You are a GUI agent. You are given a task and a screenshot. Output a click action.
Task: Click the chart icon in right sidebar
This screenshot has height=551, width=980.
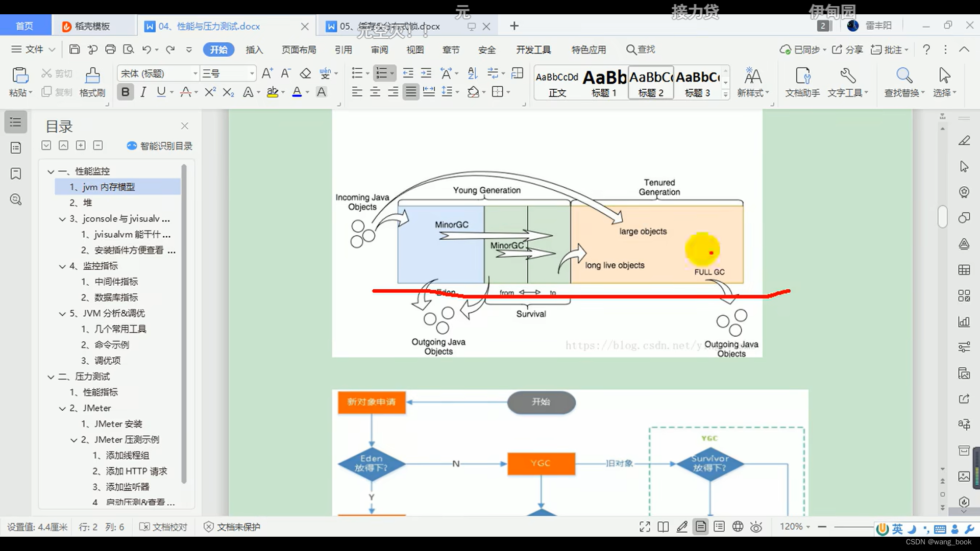(x=964, y=321)
